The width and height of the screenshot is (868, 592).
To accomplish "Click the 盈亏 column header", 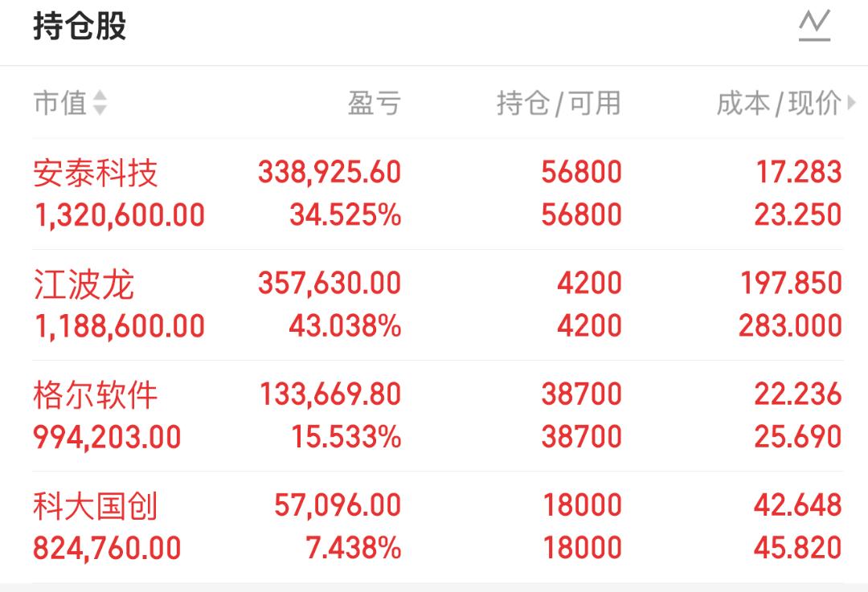I will tap(374, 103).
